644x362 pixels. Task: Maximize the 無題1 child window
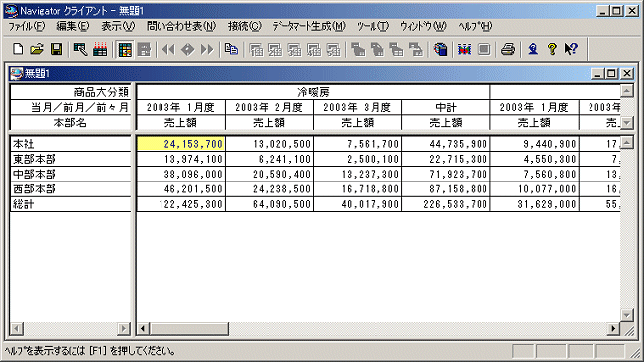612,74
